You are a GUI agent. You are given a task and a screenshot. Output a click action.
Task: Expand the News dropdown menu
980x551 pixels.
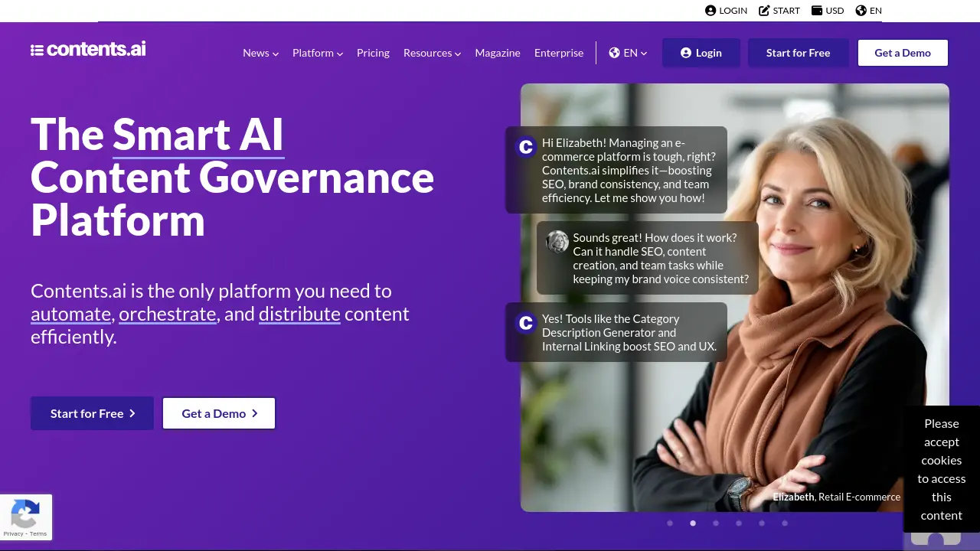tap(260, 53)
